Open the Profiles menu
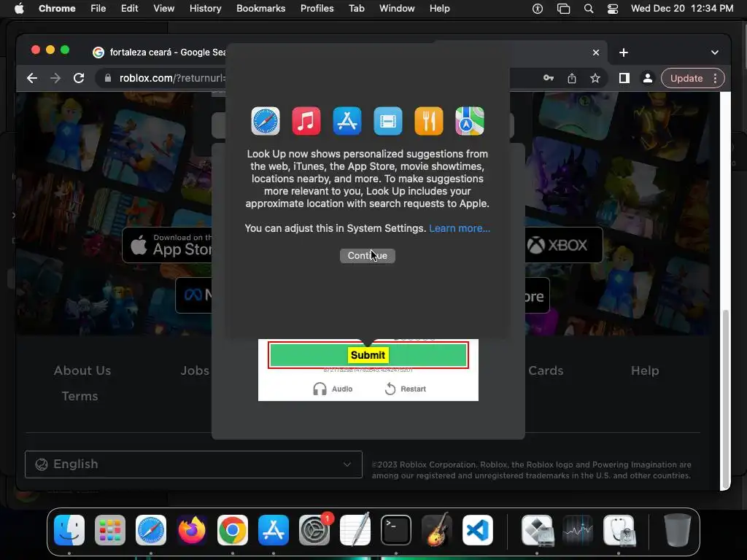The height and width of the screenshot is (560, 747). click(x=317, y=9)
